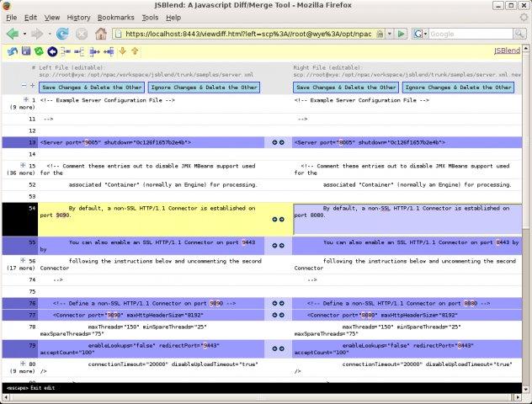Click the browser back arrow

pos(13,34)
